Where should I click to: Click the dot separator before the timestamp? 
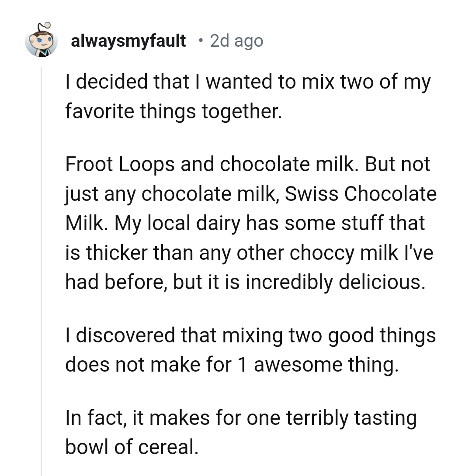coord(200,41)
